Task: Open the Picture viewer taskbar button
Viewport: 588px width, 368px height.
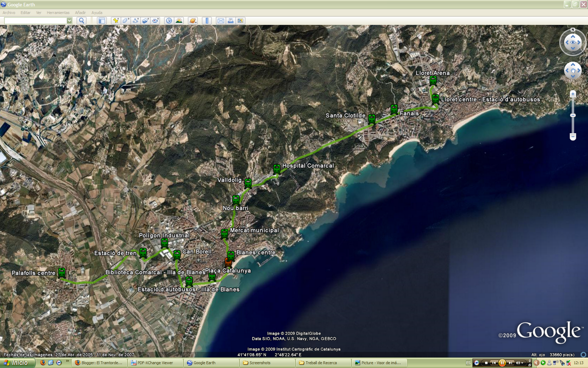Action: pos(379,363)
